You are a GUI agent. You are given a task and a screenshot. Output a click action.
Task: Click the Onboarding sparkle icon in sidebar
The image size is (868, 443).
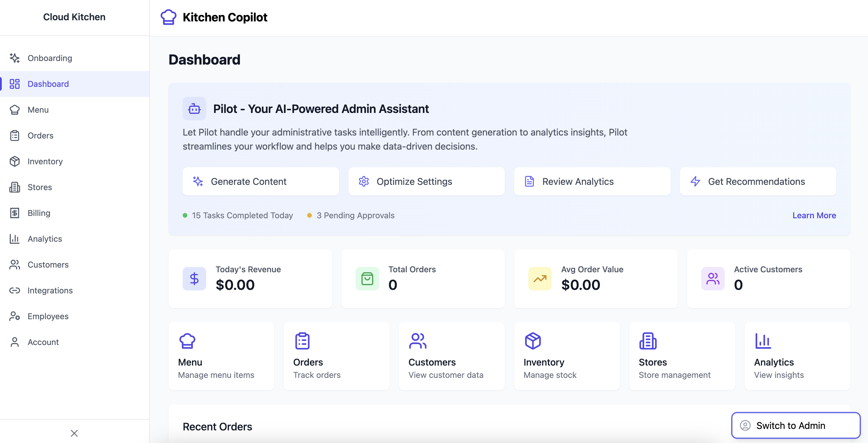pos(14,58)
